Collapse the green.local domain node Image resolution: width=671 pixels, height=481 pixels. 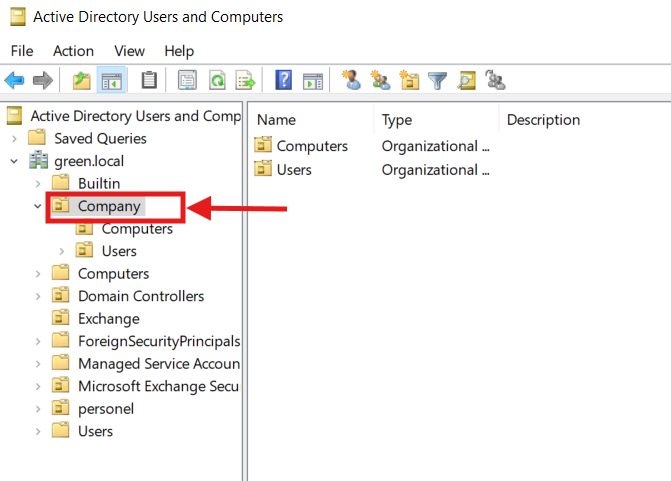click(x=14, y=161)
